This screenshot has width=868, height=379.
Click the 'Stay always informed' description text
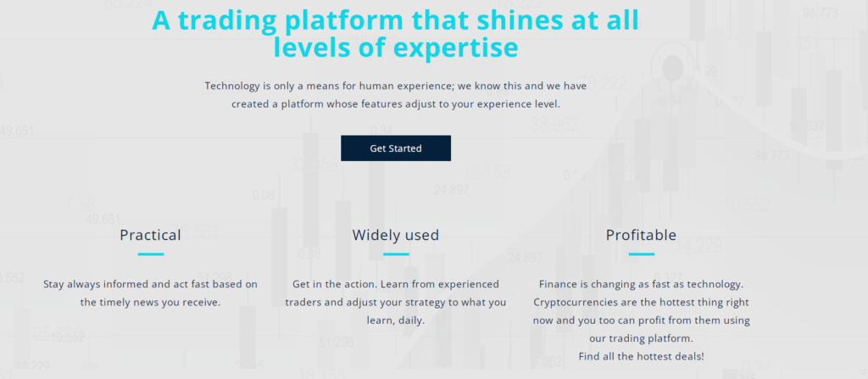click(x=151, y=293)
